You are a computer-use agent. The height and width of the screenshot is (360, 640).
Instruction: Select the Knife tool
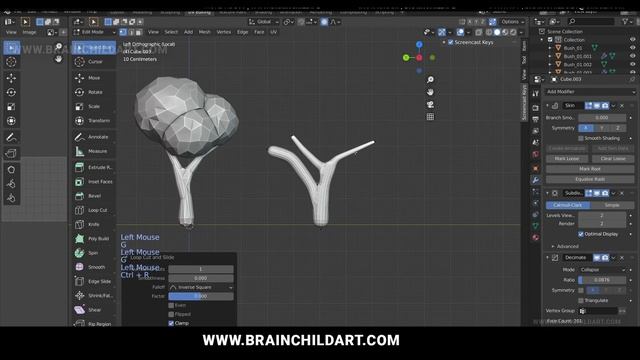(94, 224)
